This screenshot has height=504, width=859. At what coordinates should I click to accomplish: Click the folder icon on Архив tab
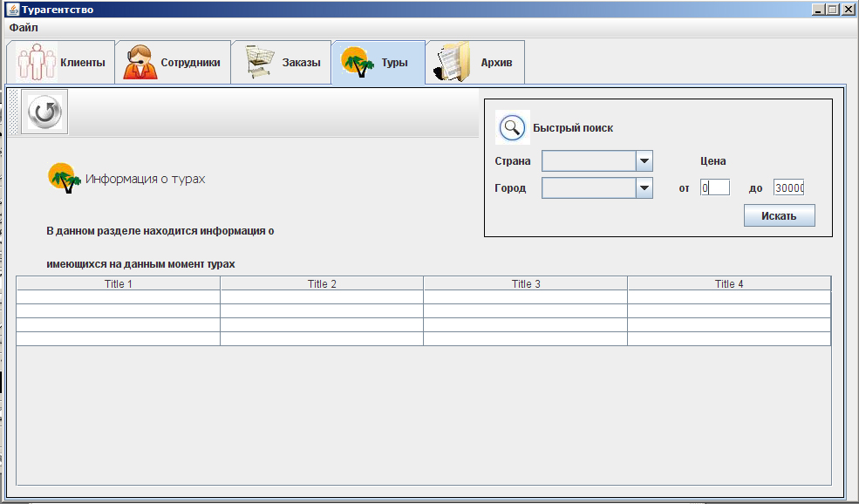click(453, 62)
